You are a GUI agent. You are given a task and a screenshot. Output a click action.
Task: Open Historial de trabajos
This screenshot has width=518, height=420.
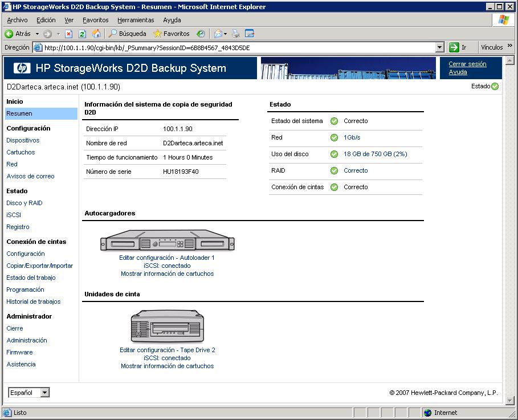(34, 301)
